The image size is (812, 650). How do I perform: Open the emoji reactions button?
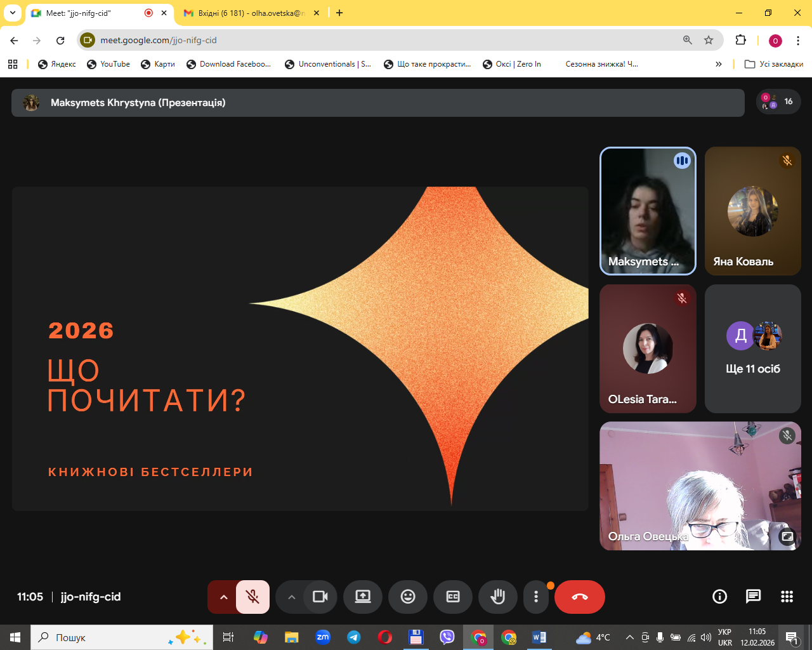pos(408,597)
